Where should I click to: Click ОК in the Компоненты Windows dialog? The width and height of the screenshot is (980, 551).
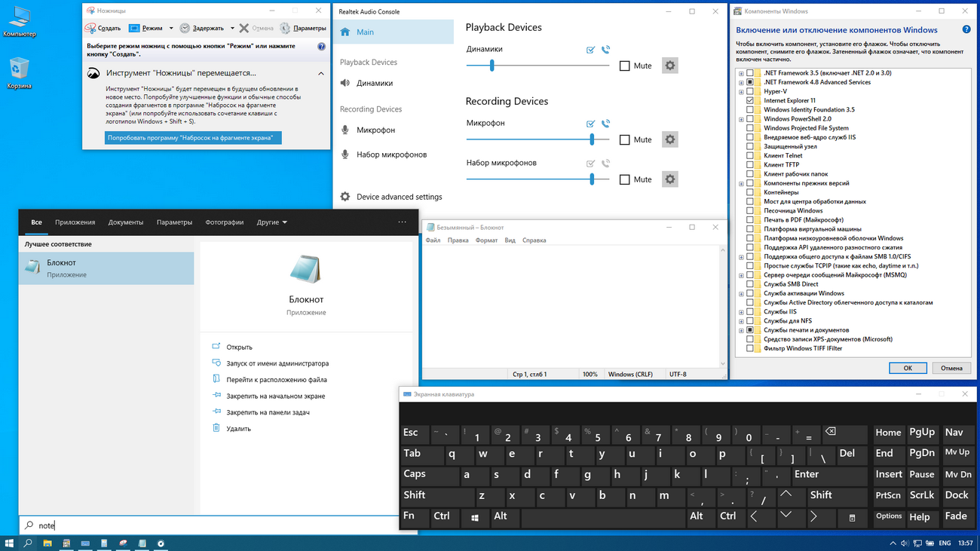pyautogui.click(x=908, y=368)
